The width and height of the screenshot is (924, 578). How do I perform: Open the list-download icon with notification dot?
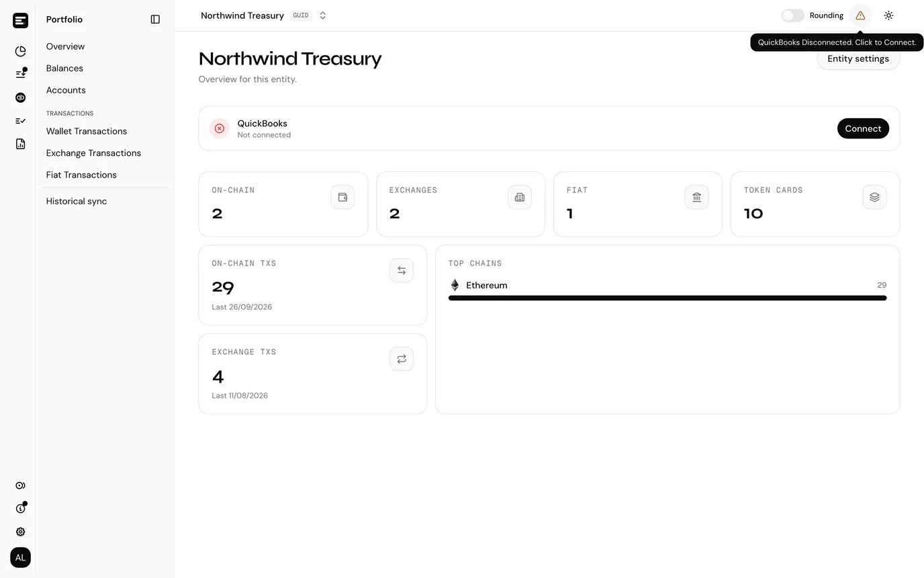(20, 73)
